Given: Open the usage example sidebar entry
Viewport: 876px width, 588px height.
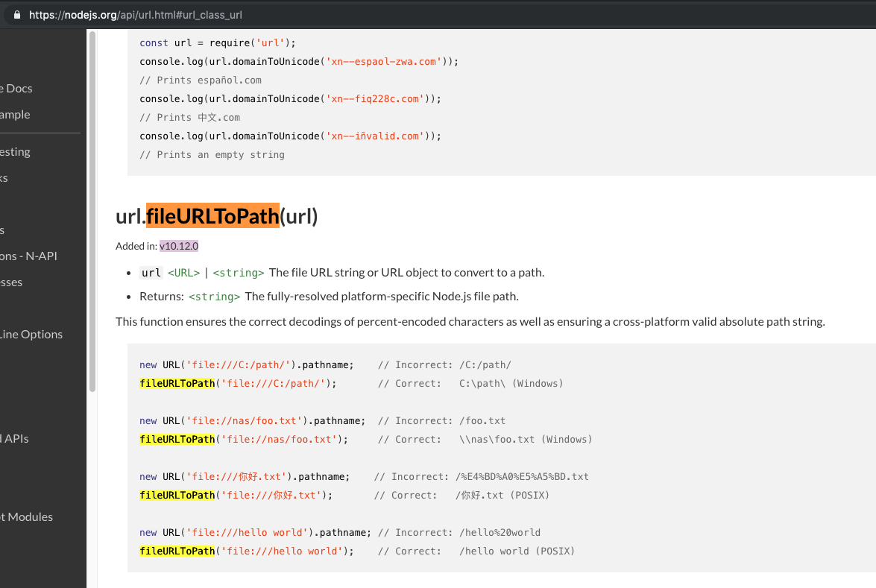Looking at the screenshot, I should pyautogui.click(x=15, y=114).
